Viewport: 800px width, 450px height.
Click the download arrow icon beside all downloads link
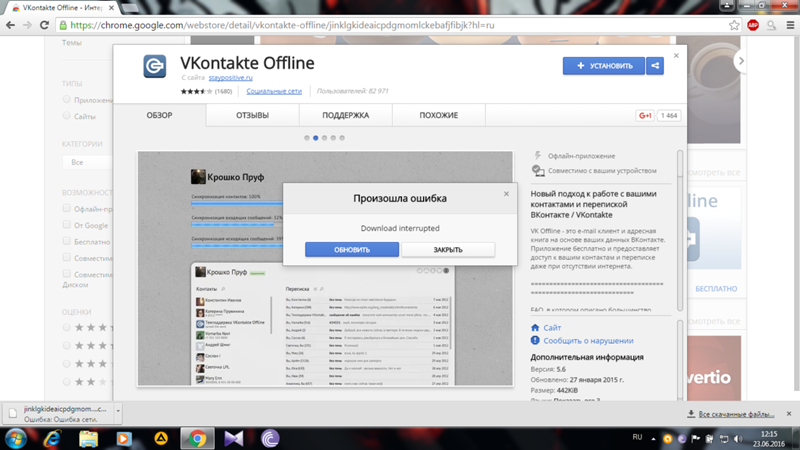[x=691, y=414]
